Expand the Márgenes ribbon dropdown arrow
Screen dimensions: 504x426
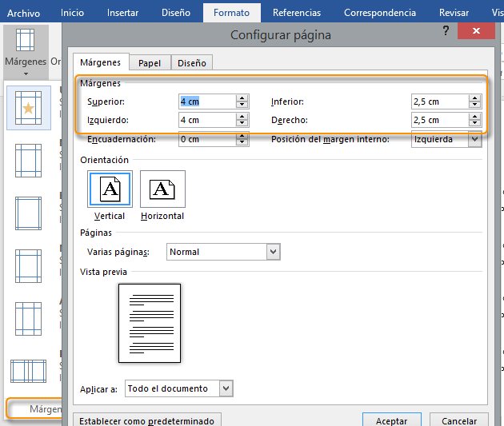pyautogui.click(x=26, y=74)
